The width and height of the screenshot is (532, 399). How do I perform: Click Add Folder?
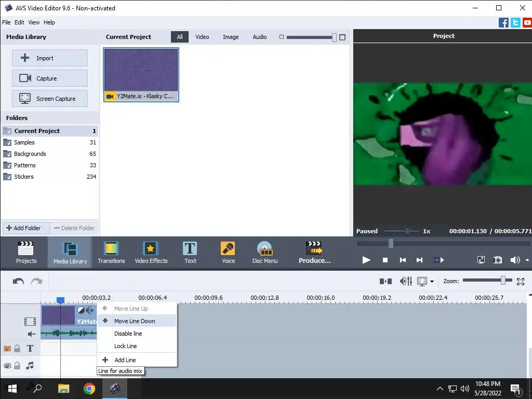(x=26, y=228)
